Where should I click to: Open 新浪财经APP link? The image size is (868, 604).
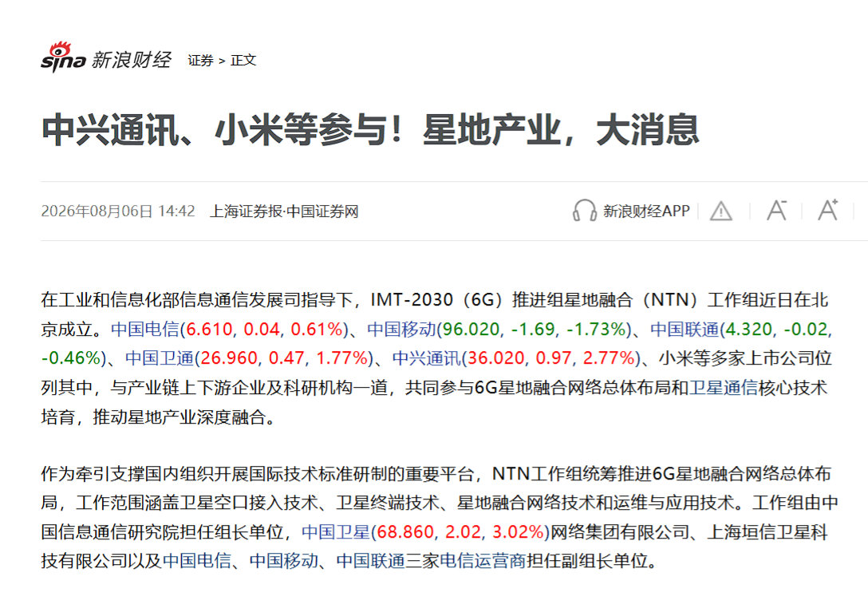tap(646, 211)
